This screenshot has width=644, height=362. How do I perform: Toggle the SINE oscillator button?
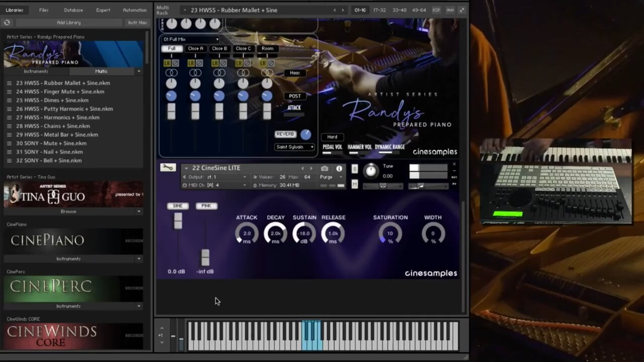pyautogui.click(x=178, y=206)
